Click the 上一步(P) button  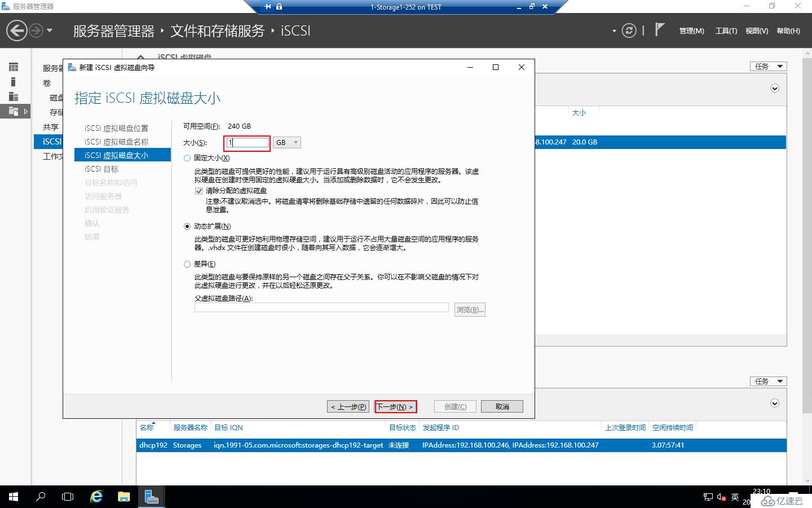pyautogui.click(x=348, y=406)
